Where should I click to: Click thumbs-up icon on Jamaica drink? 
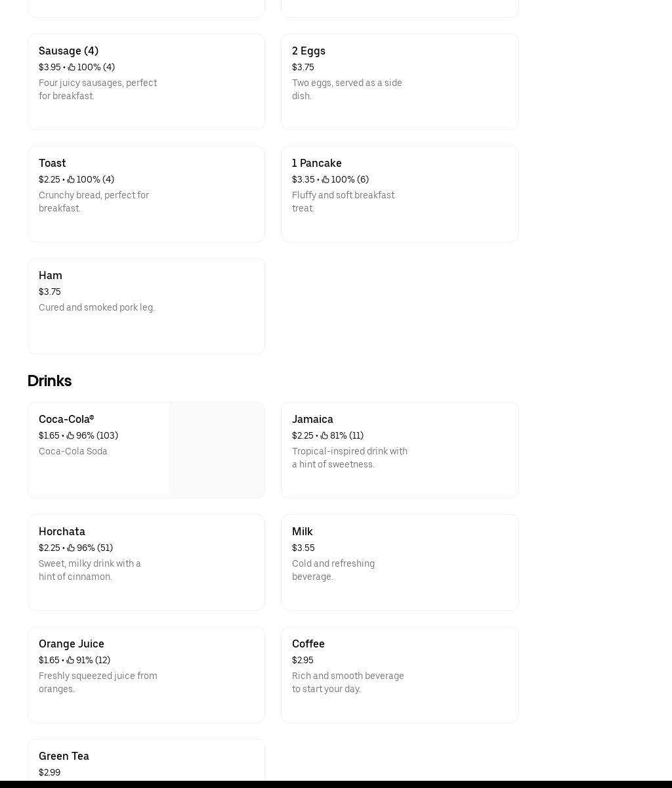click(324, 435)
